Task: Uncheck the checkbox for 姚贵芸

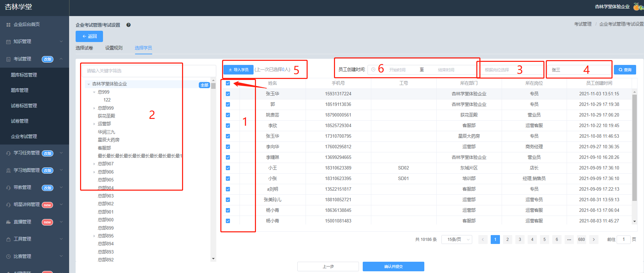Action: click(x=228, y=115)
